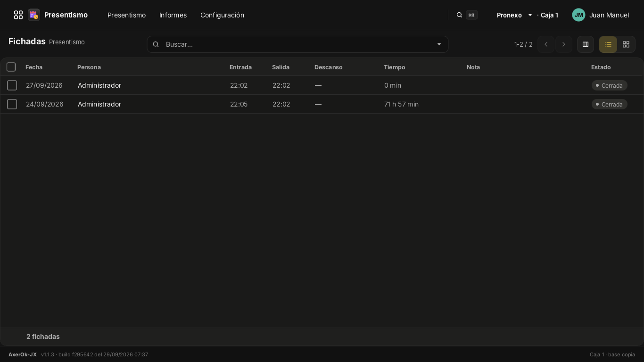The image size is (644, 362).
Task: Open the apps grid launcher icon
Action: coord(18,15)
